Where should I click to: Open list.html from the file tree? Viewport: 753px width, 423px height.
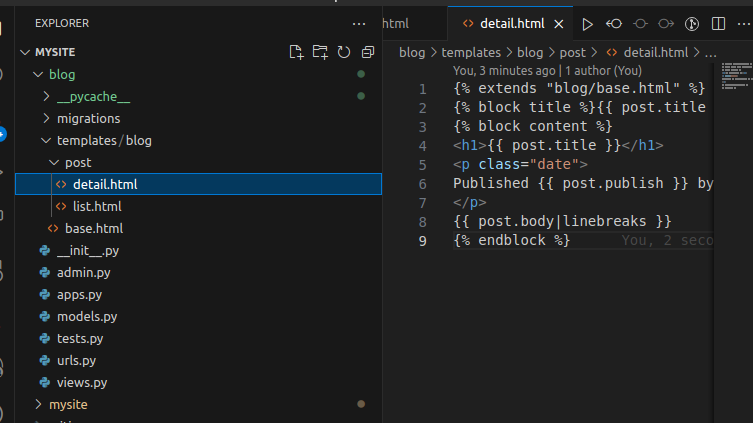pos(199,206)
